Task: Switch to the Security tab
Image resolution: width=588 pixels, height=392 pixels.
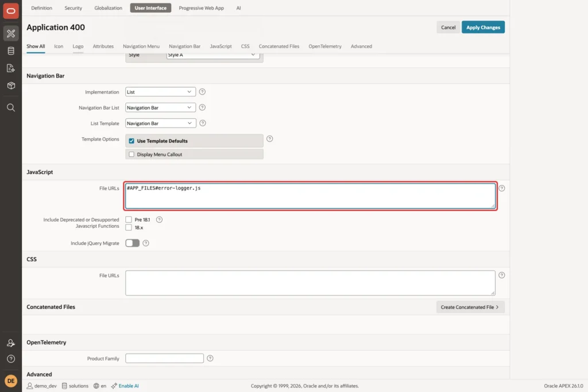Action: pyautogui.click(x=73, y=8)
